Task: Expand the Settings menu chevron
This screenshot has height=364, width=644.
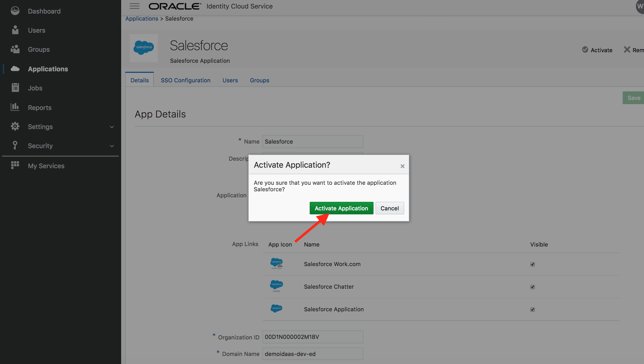Action: [x=112, y=127]
